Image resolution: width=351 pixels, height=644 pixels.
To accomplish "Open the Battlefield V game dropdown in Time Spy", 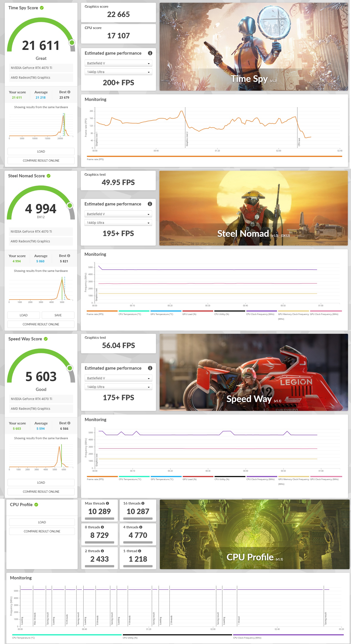I will (x=119, y=63).
